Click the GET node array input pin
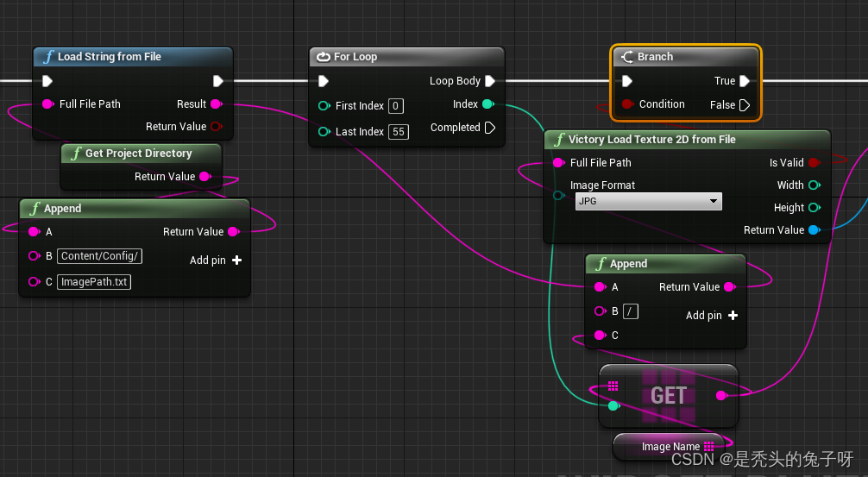Image resolution: width=868 pixels, height=477 pixels. tap(613, 386)
